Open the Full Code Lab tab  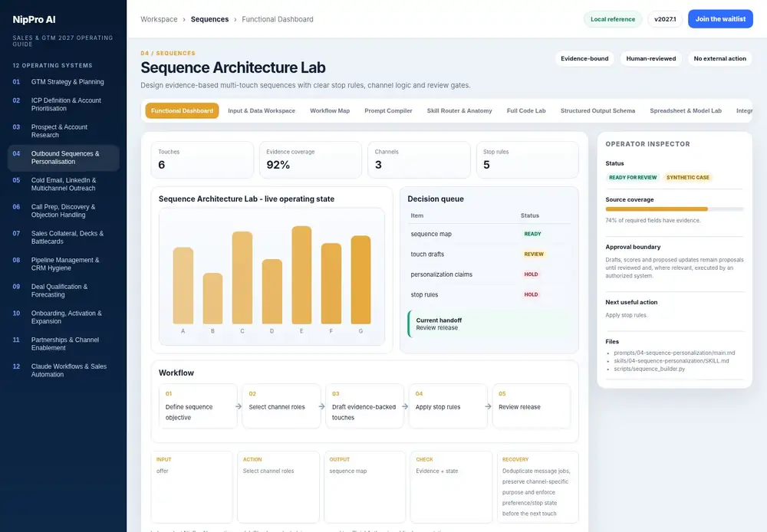[526, 111]
